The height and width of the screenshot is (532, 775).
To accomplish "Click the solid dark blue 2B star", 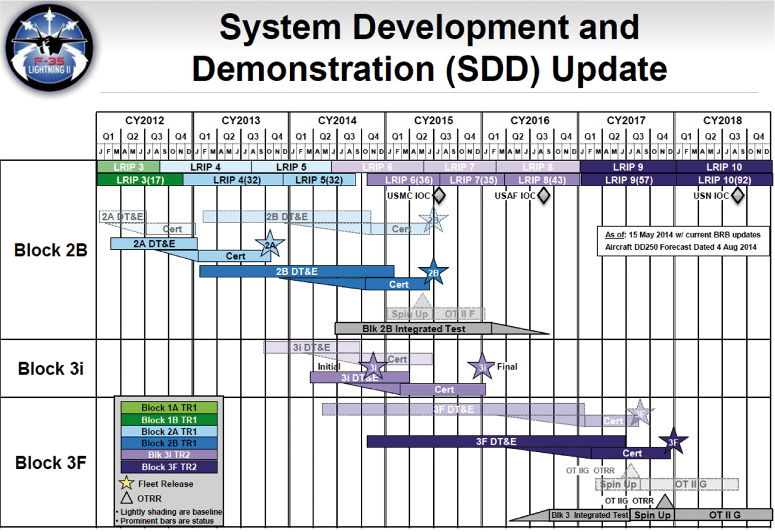I will 434,273.
